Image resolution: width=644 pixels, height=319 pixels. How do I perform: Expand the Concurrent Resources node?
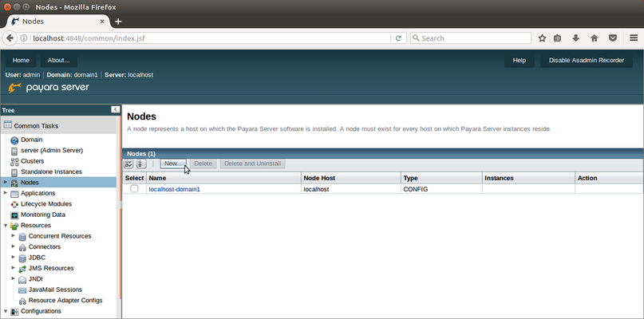coord(13,235)
